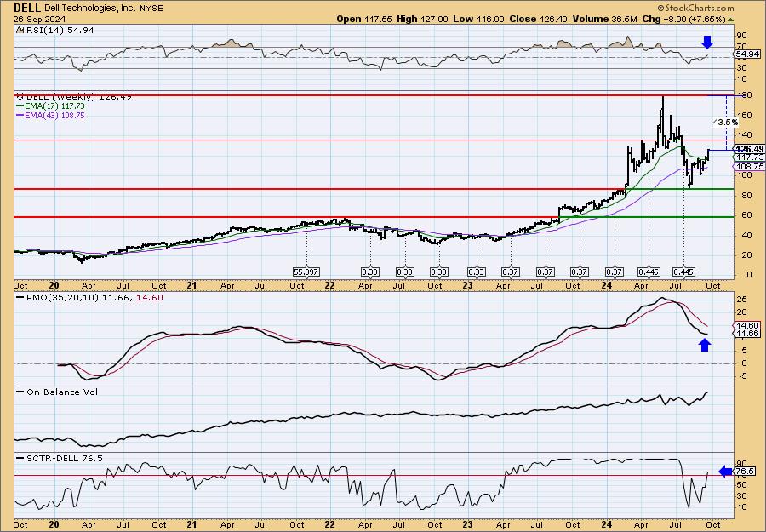This screenshot has height=532, width=766.
Task: Click the 43.5% upside annotation label
Action: tap(725, 123)
